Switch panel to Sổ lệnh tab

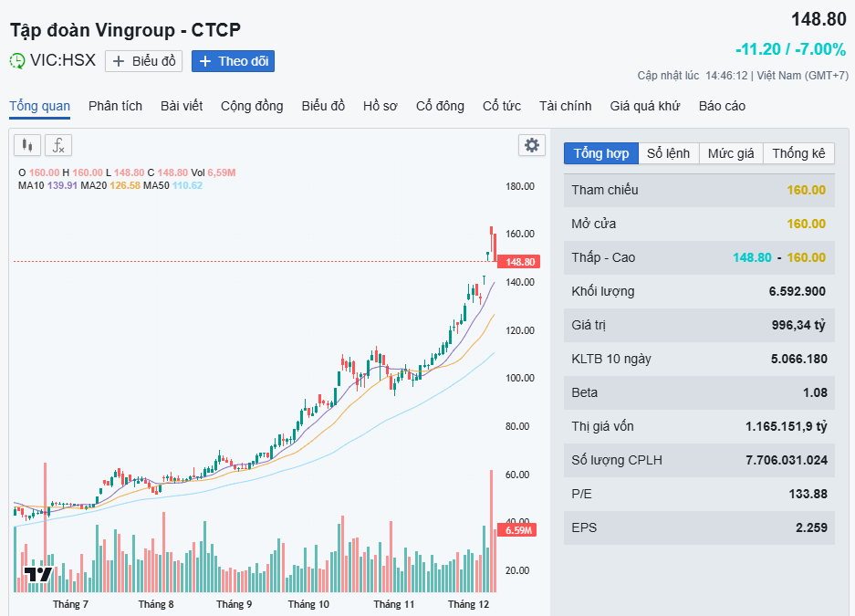[x=668, y=153]
